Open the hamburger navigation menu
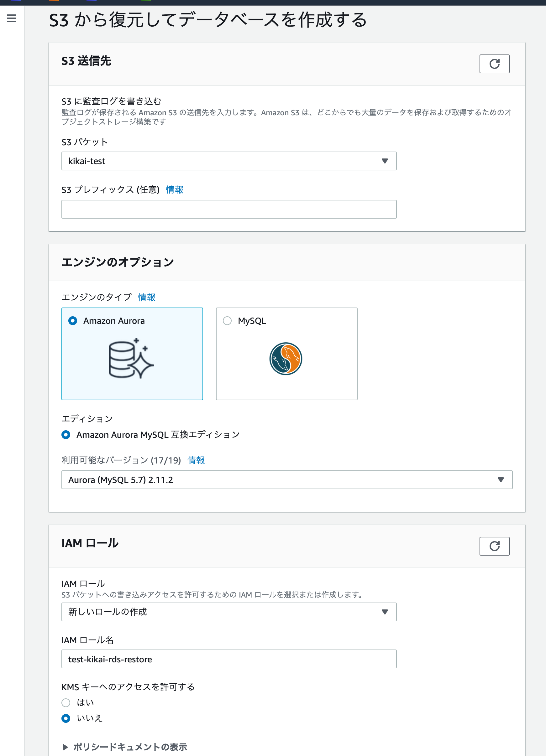 (11, 18)
